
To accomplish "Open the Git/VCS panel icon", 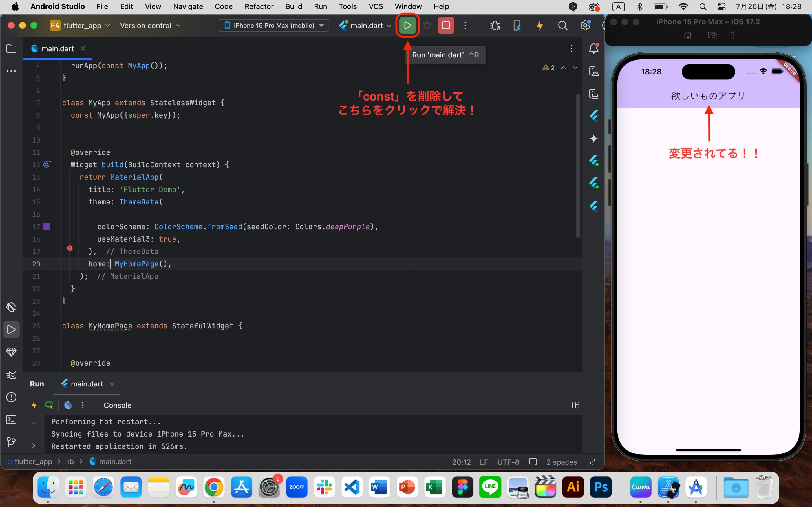I will click(x=11, y=442).
